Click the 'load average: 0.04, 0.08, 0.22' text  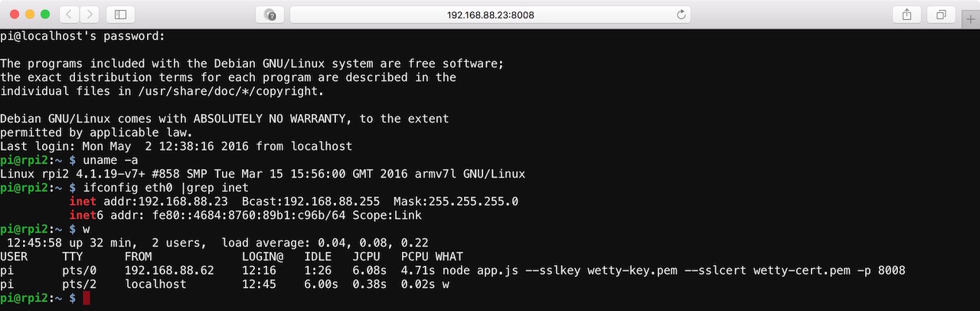pos(325,243)
